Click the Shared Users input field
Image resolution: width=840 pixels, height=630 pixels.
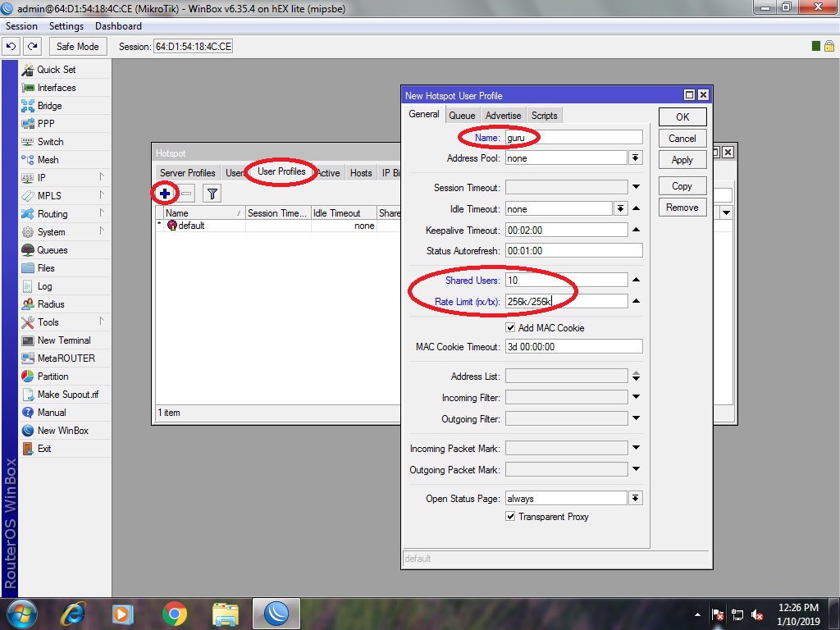pyautogui.click(x=566, y=281)
